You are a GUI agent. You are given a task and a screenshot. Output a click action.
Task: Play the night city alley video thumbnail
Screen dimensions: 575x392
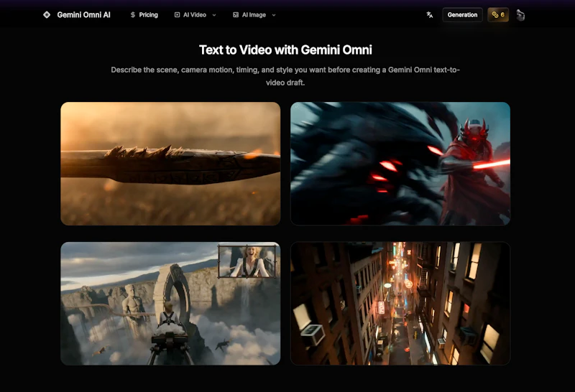click(400, 304)
